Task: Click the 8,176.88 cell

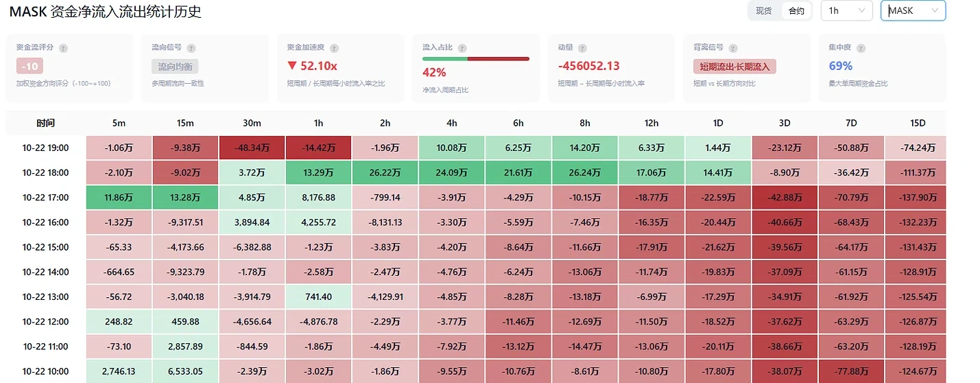Action: click(319, 197)
